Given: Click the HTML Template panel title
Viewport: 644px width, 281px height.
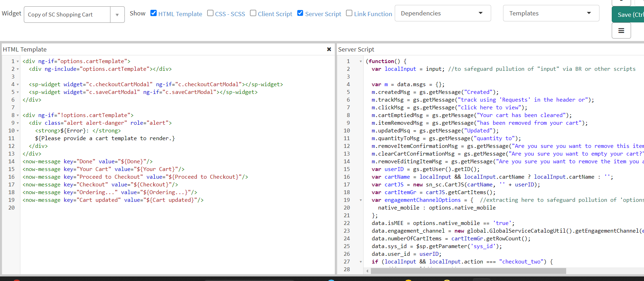Looking at the screenshot, I should click(x=25, y=49).
